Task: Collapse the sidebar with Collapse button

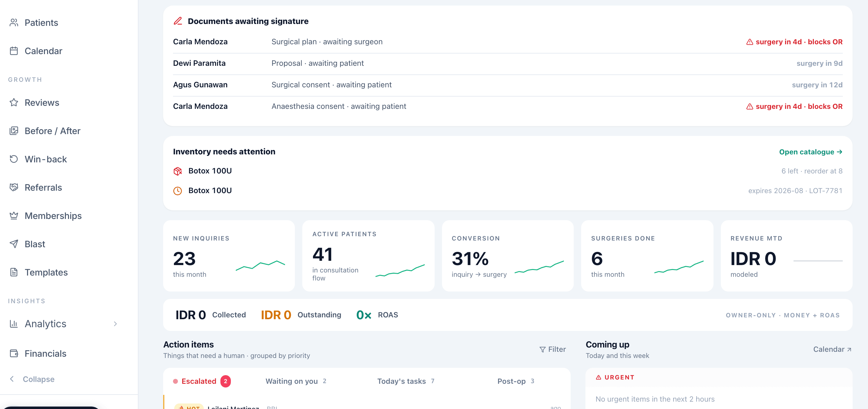Action: (32, 379)
